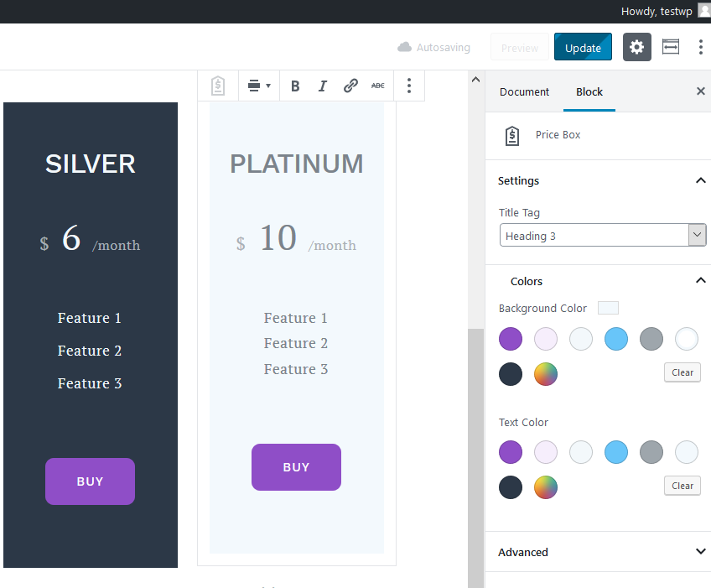Switch to the Document tab
Viewport: 711px width, 588px height.
coord(524,92)
